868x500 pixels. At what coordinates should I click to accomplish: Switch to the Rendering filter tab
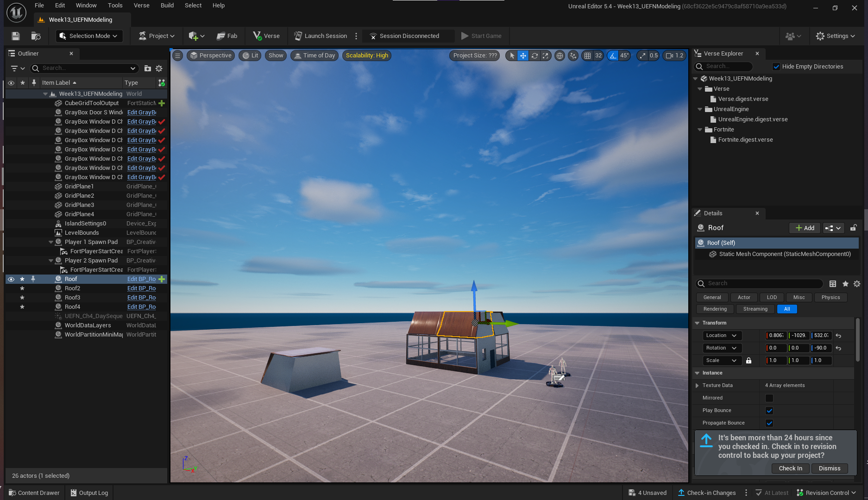point(715,309)
